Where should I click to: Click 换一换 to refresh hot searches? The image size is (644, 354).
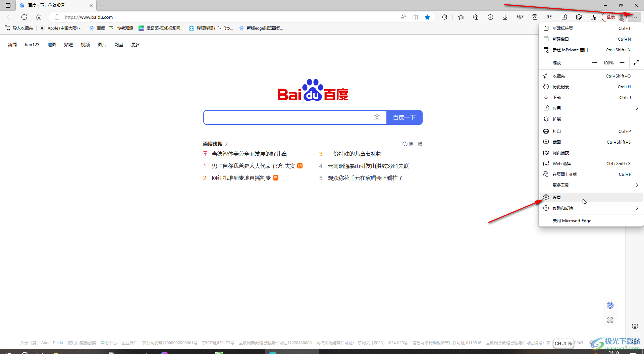coord(413,144)
